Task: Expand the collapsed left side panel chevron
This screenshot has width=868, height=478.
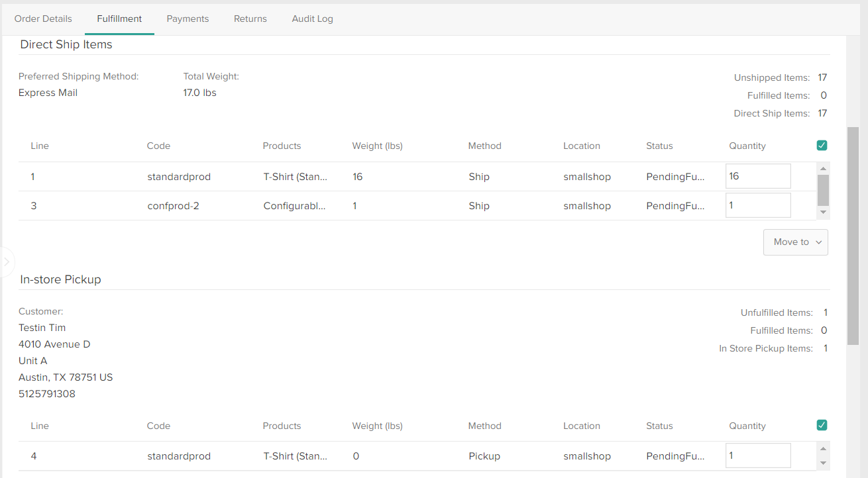Action: (7, 262)
